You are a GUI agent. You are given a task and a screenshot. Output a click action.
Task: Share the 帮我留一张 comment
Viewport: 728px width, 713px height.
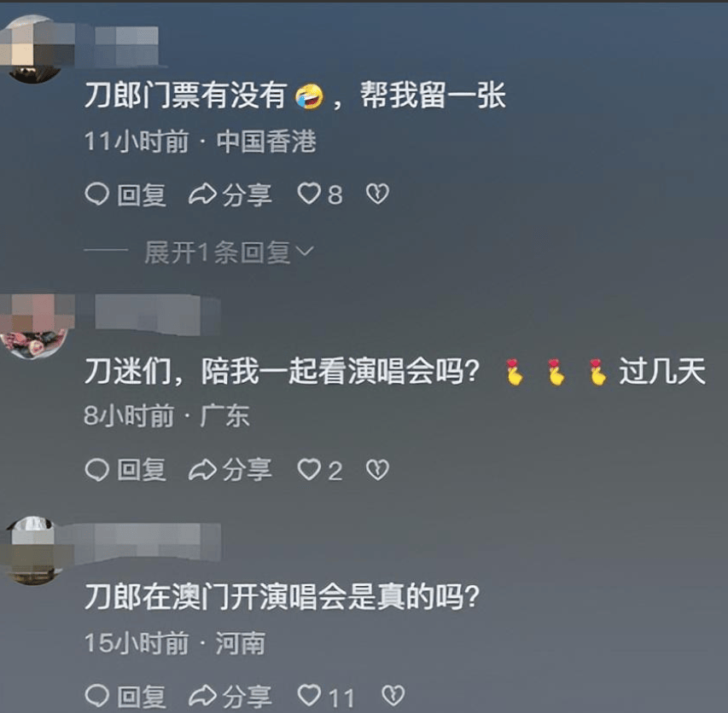coord(230,194)
